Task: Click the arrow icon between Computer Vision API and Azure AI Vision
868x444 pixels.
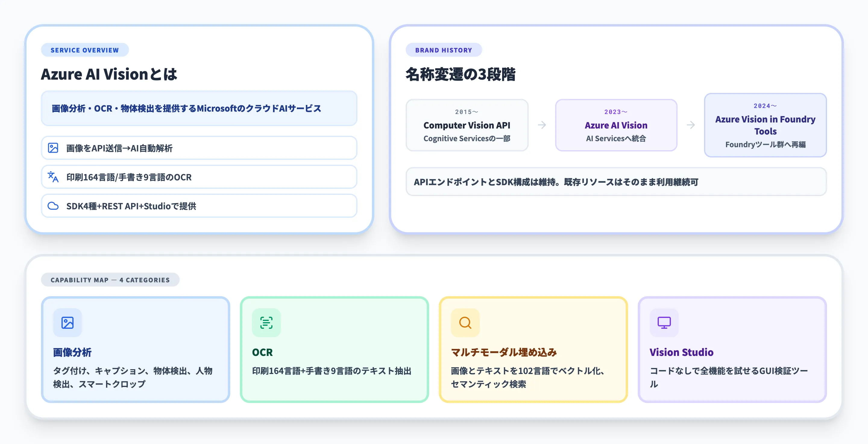Action: 542,125
